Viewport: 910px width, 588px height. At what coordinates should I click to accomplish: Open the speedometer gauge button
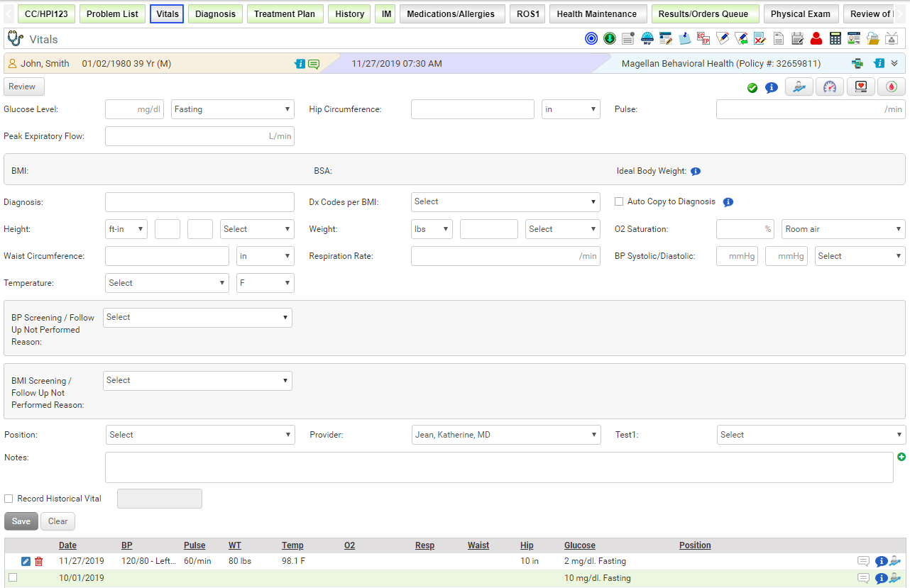829,87
